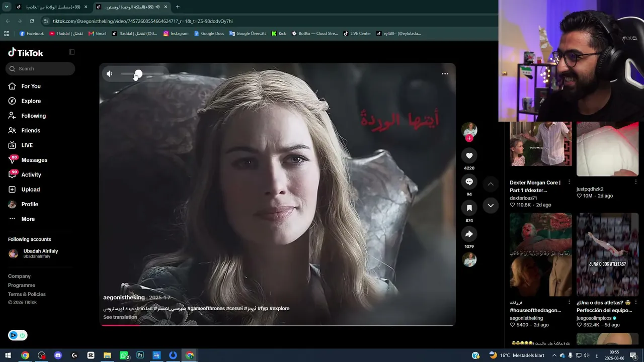The image size is (644, 362).
Task: Open File Explorer from the taskbar
Action: [x=107, y=355]
